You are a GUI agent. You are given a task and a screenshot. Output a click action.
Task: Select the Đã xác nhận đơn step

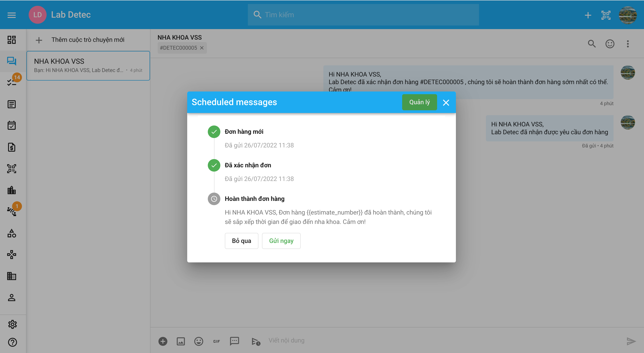[x=248, y=165]
